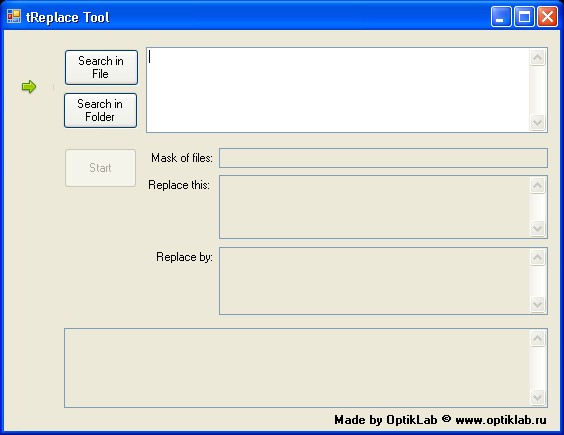Click inside the Replace by box
Screen dimensions: 564x435
pyautogui.click(x=374, y=281)
